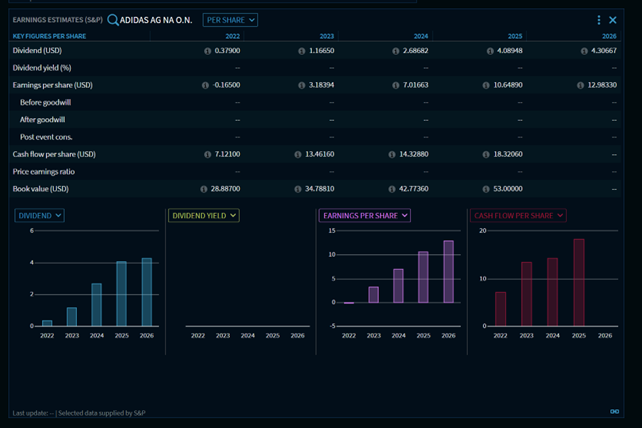
Task: Click the 2023 bar in Cash flow chart
Action: [x=526, y=294]
